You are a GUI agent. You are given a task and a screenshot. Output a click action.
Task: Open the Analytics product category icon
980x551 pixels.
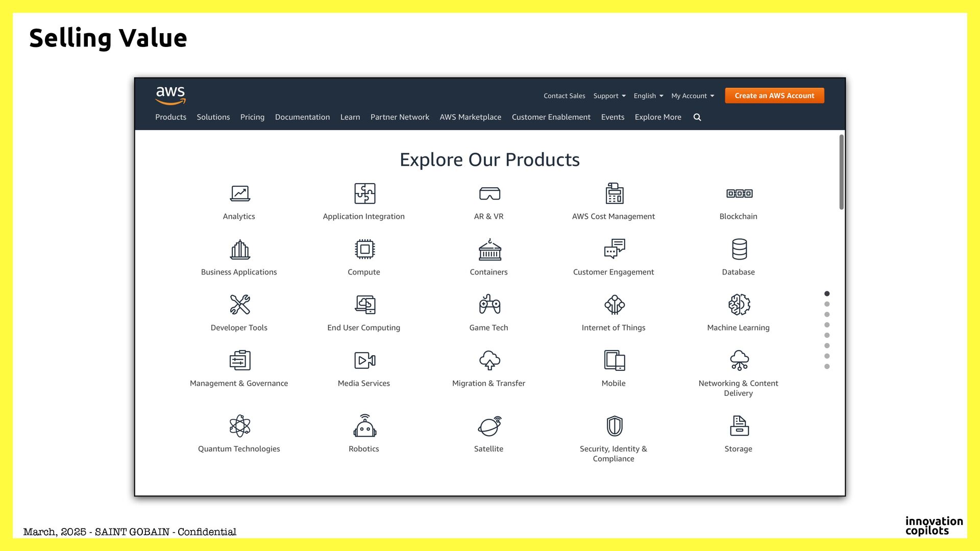pos(239,194)
